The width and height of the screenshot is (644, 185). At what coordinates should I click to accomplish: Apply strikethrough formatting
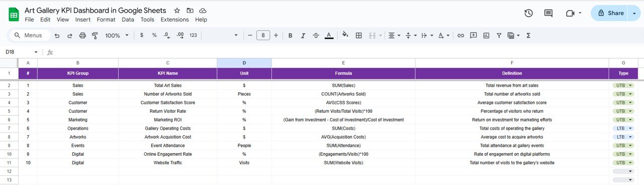[315, 35]
